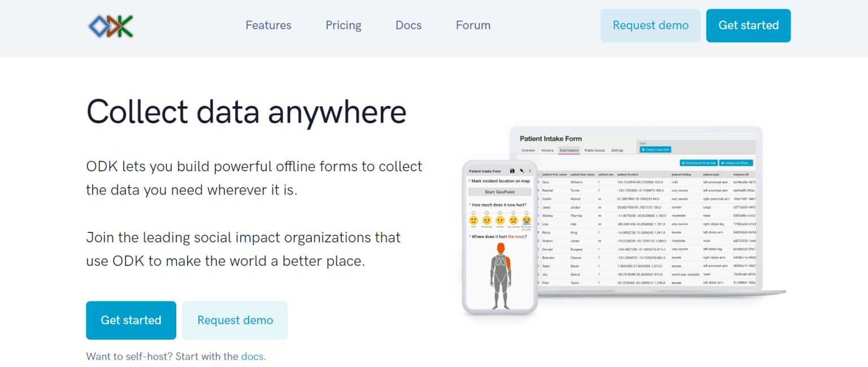This screenshot has width=868, height=367.
Task: Open the Features page from the navigation
Action: pyautogui.click(x=268, y=25)
